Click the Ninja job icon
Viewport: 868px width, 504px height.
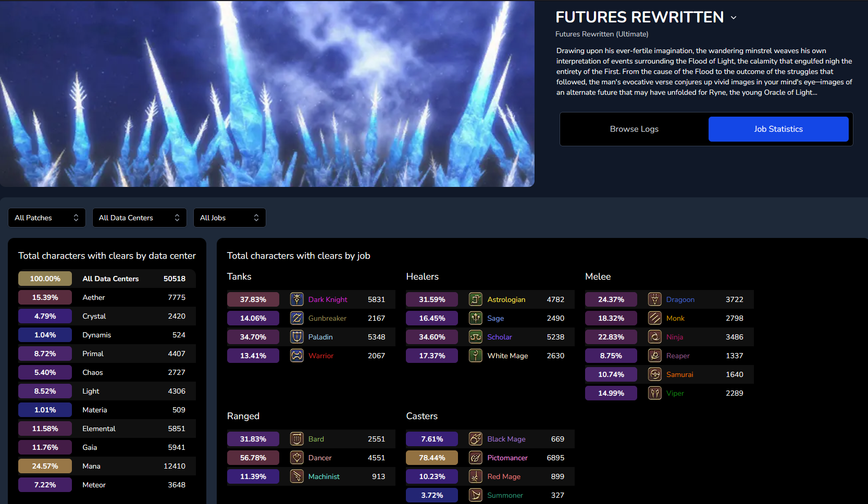[x=655, y=337]
